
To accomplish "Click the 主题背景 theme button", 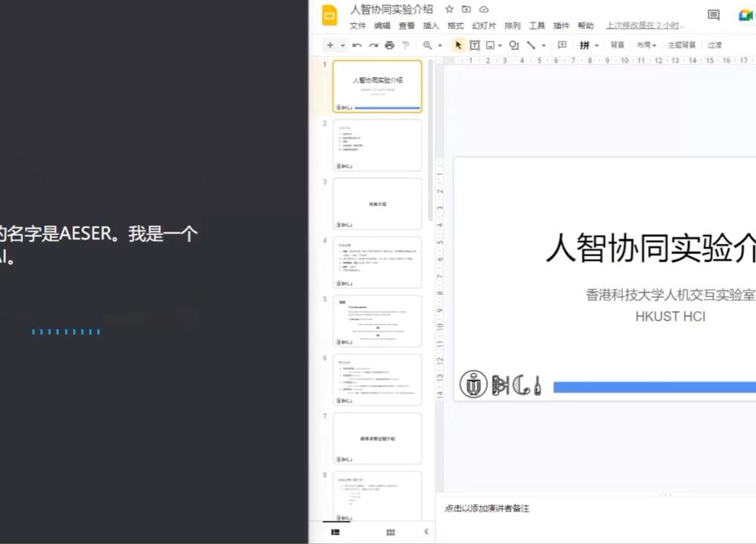I will pyautogui.click(x=681, y=45).
